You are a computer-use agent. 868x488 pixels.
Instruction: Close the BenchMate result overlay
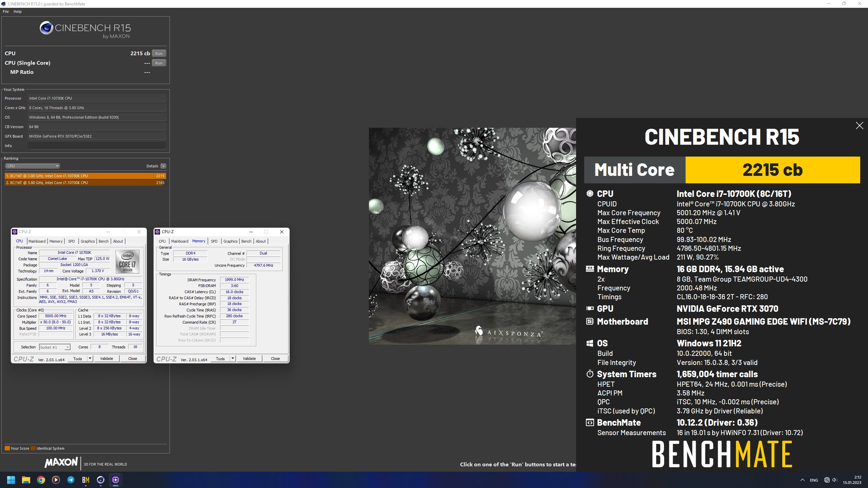pos(860,126)
